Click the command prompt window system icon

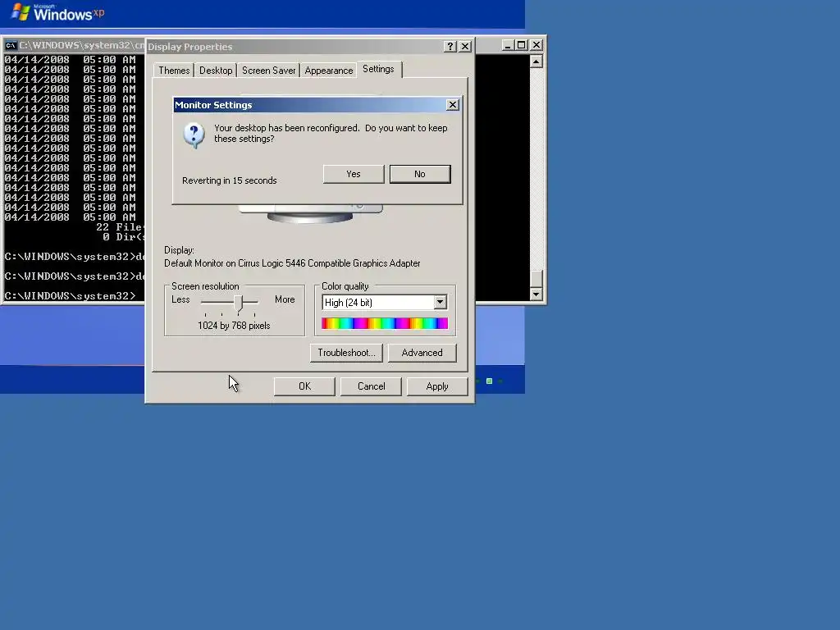(x=11, y=46)
